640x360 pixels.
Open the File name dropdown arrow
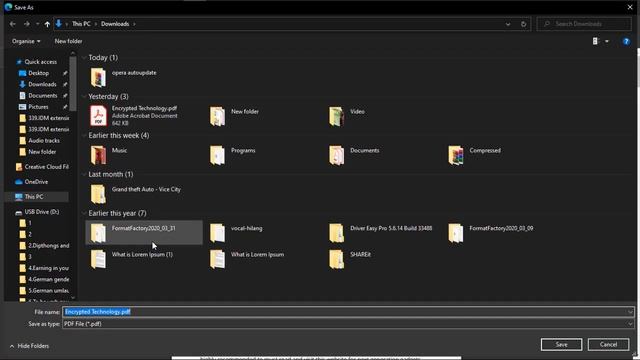tap(631, 312)
